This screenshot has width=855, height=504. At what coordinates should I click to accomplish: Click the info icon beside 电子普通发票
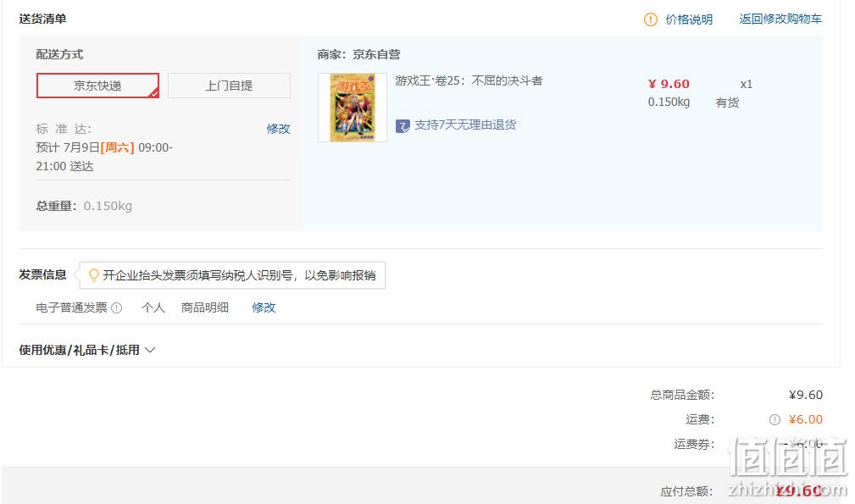pos(117,307)
